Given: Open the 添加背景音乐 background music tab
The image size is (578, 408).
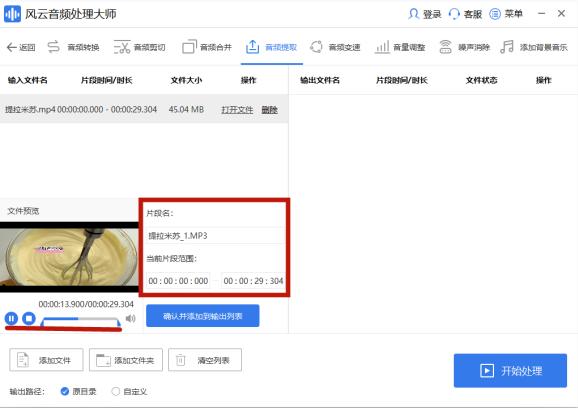Looking at the screenshot, I should pyautogui.click(x=534, y=47).
